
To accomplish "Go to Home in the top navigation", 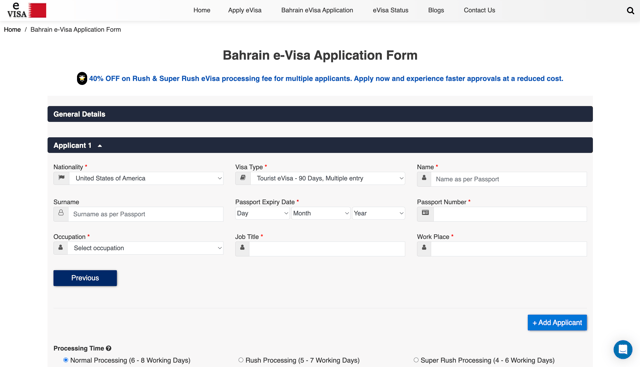I will tap(202, 10).
